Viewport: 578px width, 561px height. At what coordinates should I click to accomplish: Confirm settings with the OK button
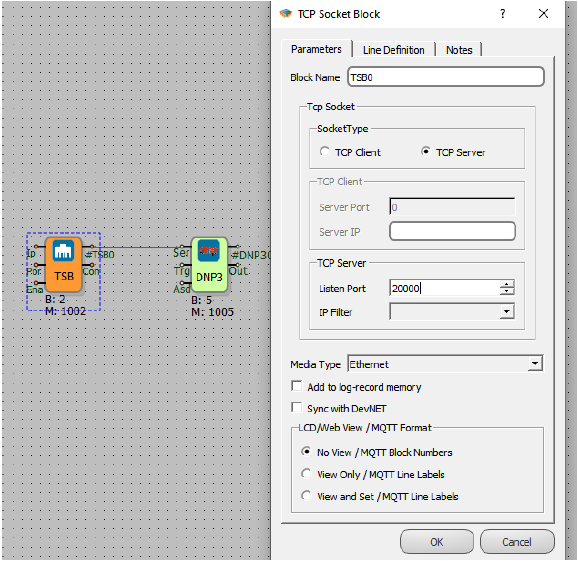(x=437, y=542)
